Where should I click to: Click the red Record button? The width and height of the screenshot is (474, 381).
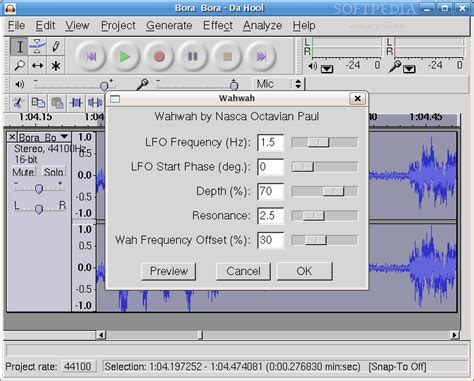[x=159, y=57]
